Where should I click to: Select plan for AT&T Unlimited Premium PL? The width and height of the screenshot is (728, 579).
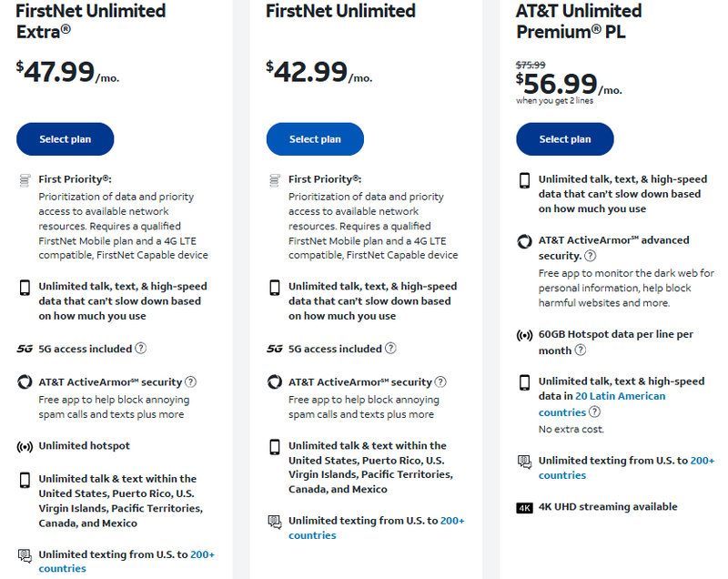coord(565,139)
